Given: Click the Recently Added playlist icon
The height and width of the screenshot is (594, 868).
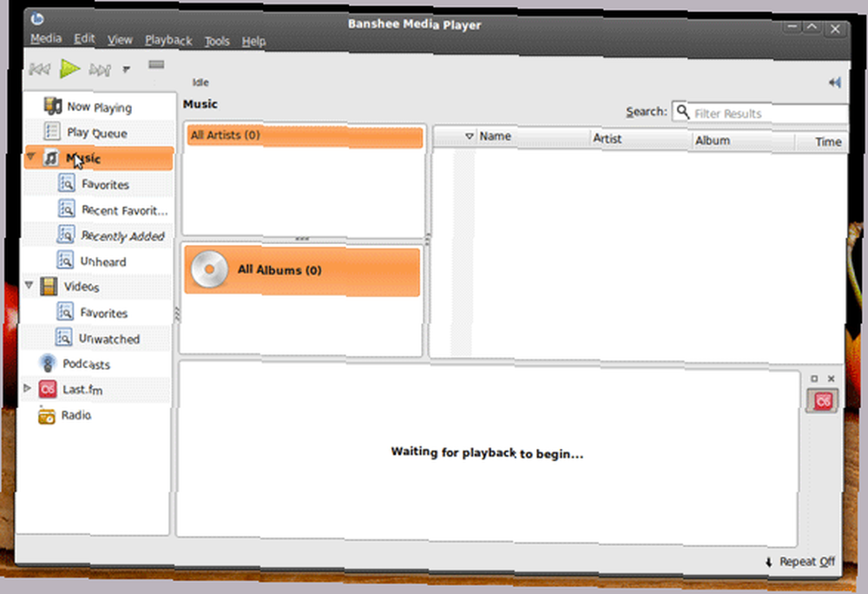Looking at the screenshot, I should pyautogui.click(x=66, y=234).
